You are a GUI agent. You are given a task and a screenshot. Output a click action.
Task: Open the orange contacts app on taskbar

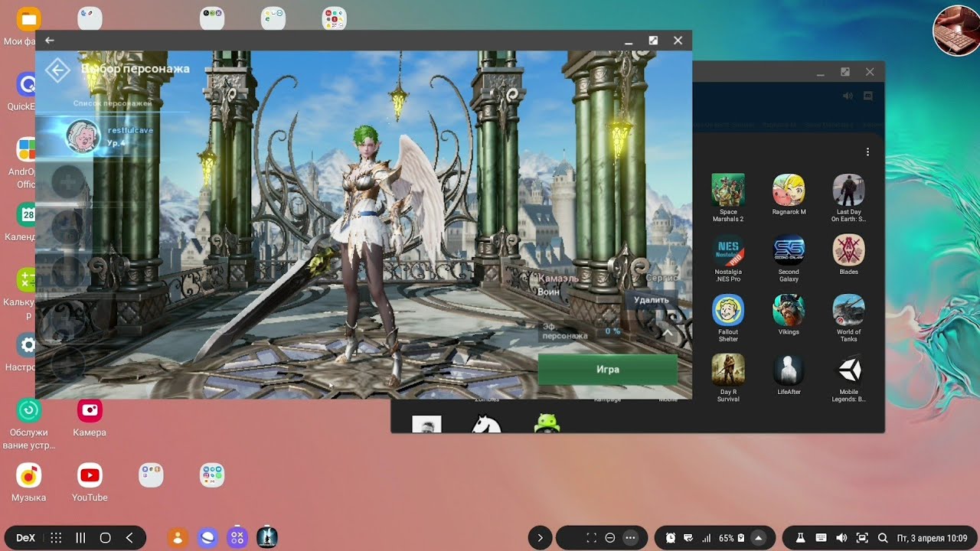[178, 537]
